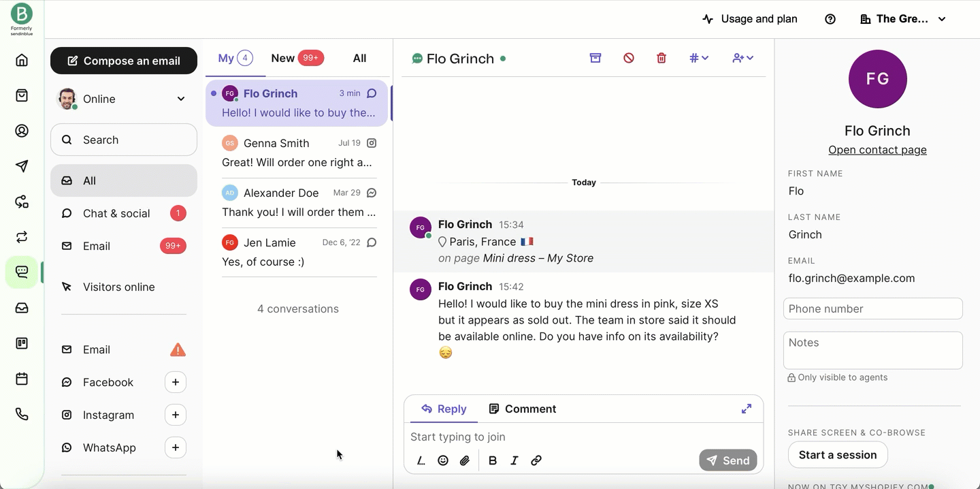Expand the hashtag tags dropdown
This screenshot has width=980, height=489.
[x=699, y=59]
